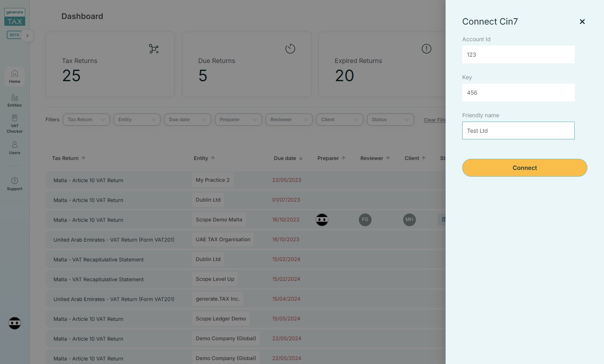This screenshot has height=364, width=604.
Task: Click the My Practice 2 entity tag
Action: tap(213, 180)
